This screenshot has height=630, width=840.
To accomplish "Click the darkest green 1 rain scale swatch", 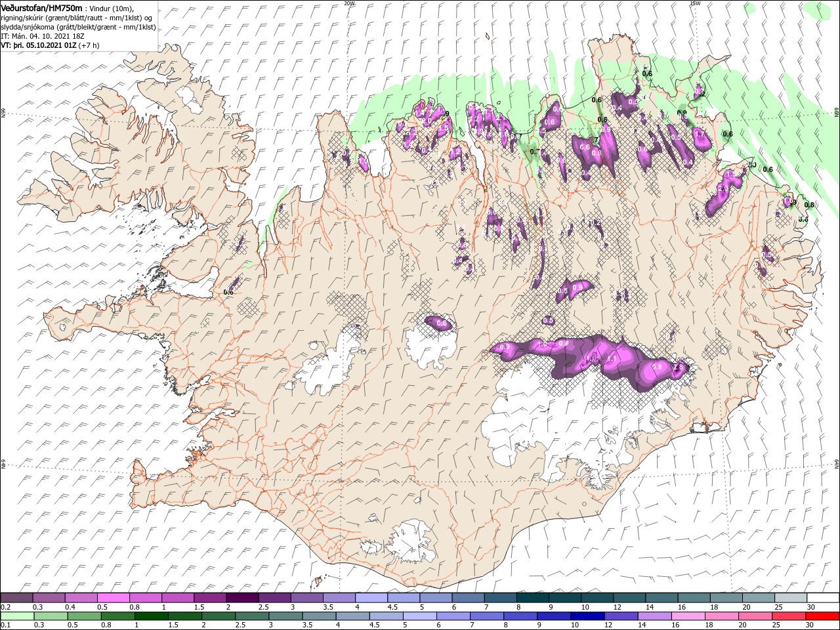I will (151, 616).
